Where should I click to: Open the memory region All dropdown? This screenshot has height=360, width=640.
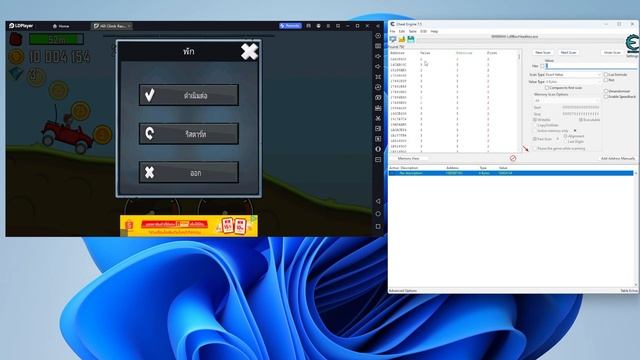pyautogui.click(x=567, y=100)
